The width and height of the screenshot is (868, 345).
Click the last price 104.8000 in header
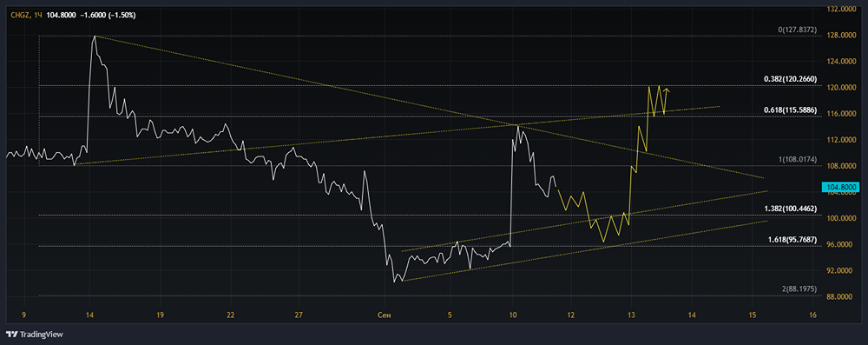tap(62, 15)
